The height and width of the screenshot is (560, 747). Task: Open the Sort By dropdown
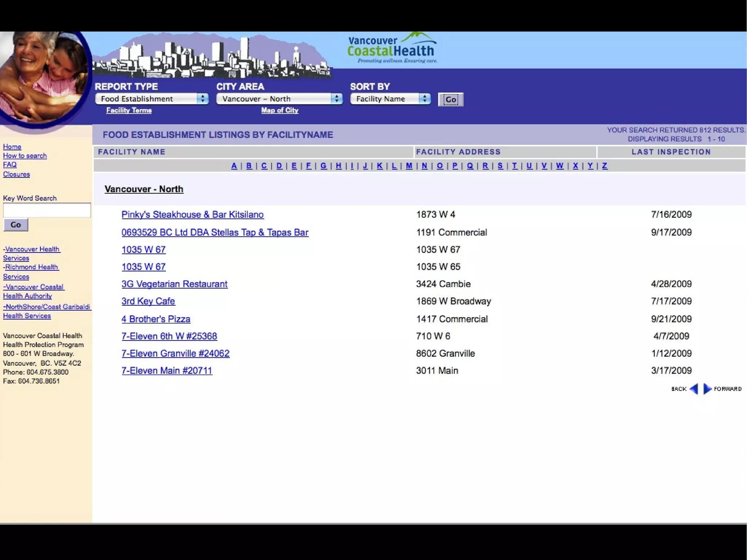click(390, 99)
